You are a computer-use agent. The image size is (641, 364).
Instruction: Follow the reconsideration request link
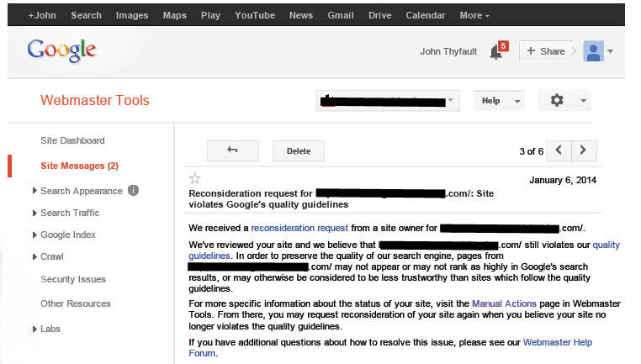[x=299, y=228]
